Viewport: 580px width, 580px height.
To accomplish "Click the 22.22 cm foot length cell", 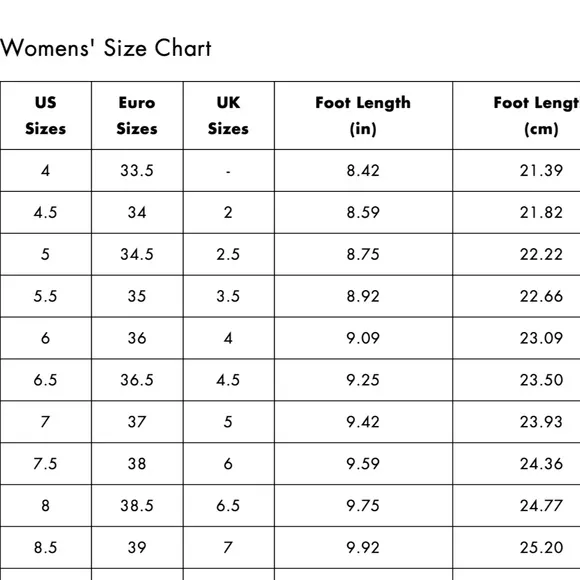I will tap(516, 254).
